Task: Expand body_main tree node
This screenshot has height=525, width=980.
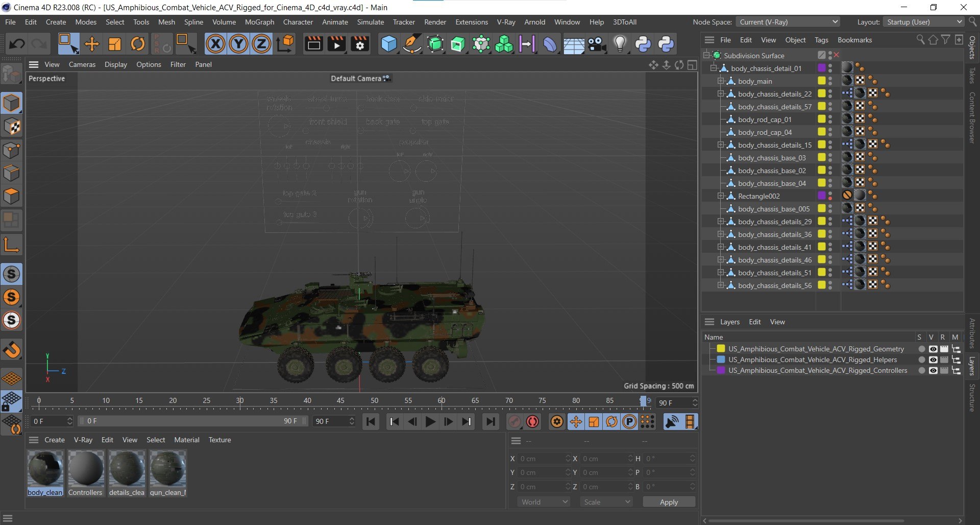Action: pyautogui.click(x=721, y=81)
